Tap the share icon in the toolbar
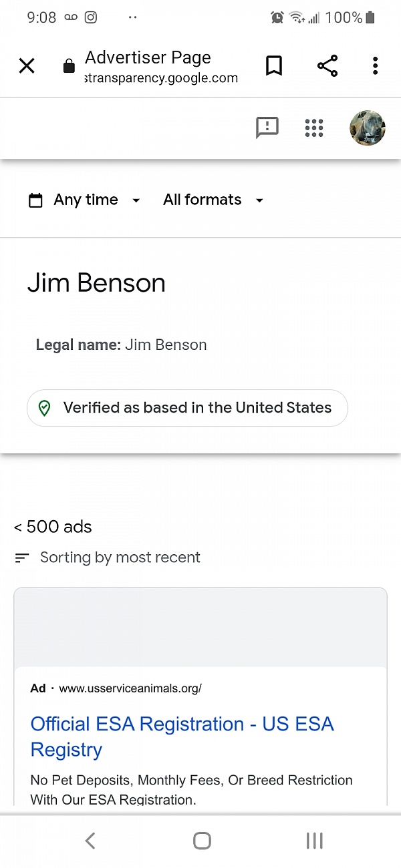The image size is (401, 868). [327, 66]
